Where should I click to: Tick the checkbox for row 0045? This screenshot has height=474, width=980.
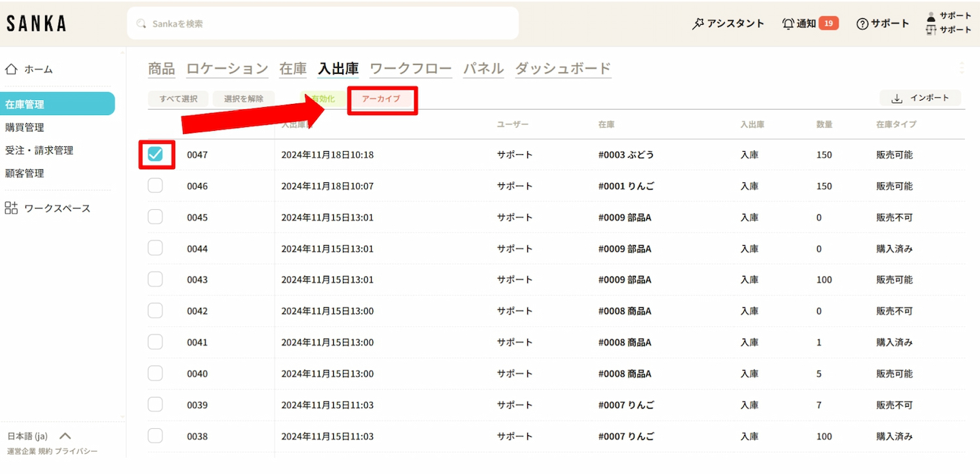point(155,217)
